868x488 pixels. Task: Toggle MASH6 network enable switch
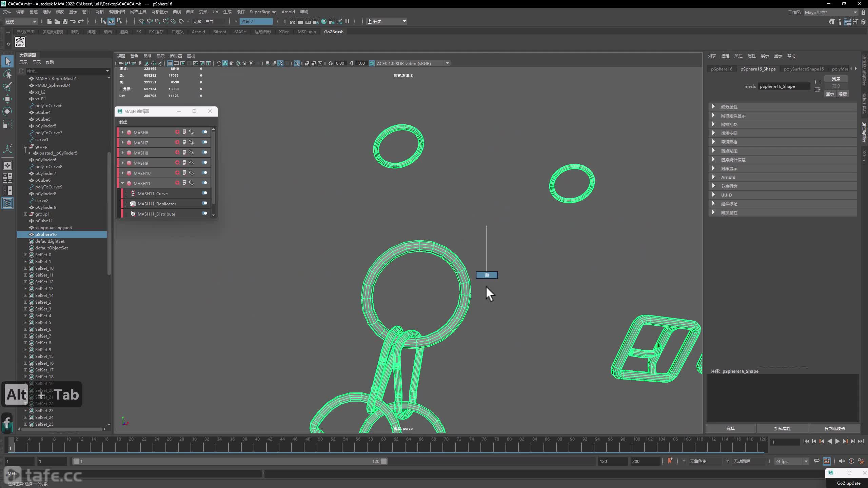pyautogui.click(x=204, y=132)
